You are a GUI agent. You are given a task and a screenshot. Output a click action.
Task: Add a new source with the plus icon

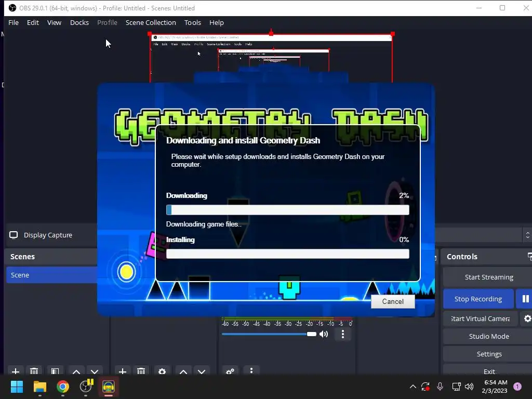coord(123,371)
